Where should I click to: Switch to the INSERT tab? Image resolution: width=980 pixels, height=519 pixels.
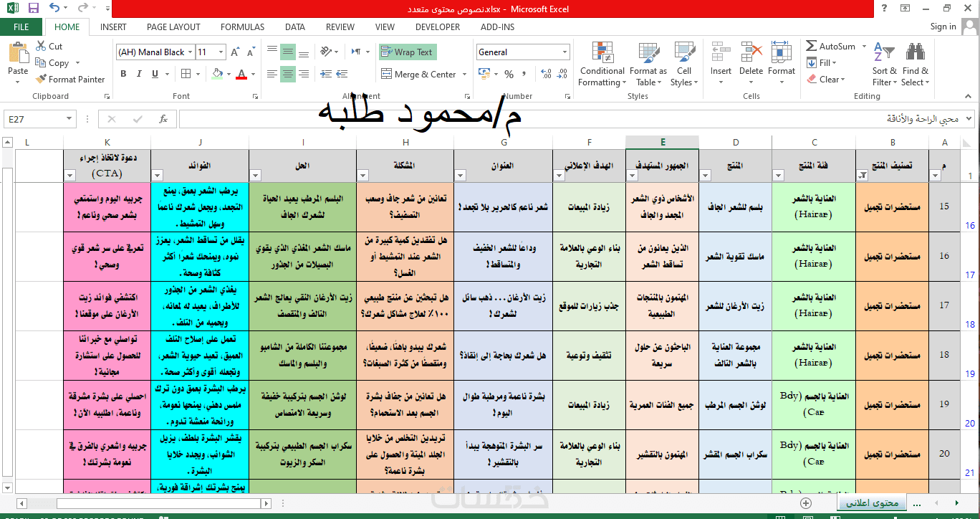click(113, 27)
